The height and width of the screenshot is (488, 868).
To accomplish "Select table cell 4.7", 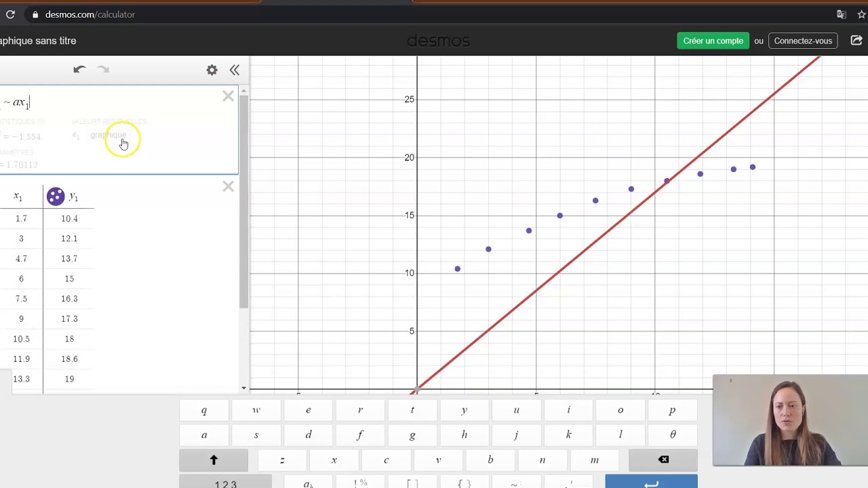I will [21, 259].
